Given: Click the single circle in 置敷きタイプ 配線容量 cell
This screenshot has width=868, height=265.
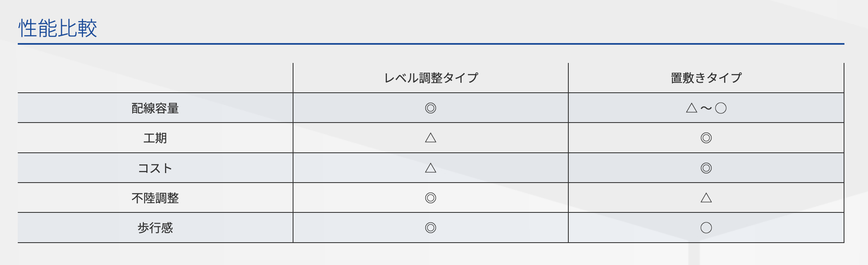Looking at the screenshot, I should pos(721,108).
